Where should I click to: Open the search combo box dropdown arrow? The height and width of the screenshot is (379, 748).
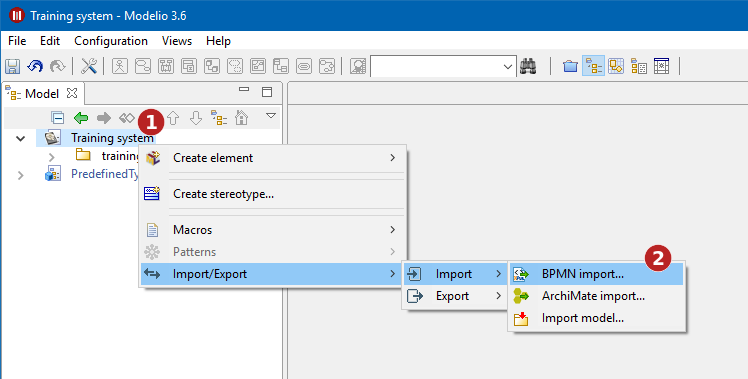[508, 67]
